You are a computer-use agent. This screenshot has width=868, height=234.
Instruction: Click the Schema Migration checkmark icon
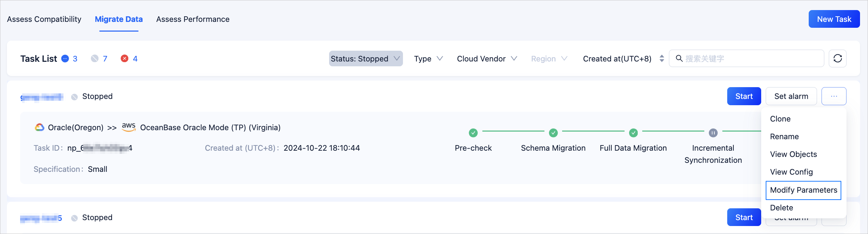pyautogui.click(x=553, y=133)
